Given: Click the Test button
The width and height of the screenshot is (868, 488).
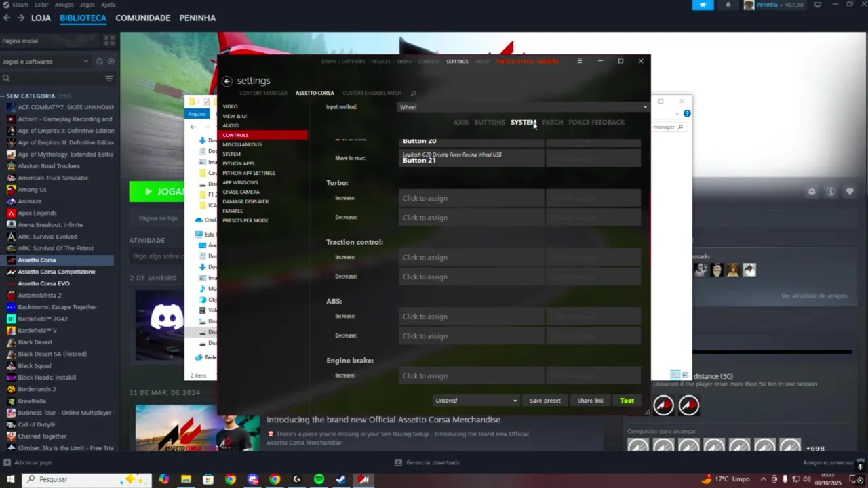Looking at the screenshot, I should click(x=627, y=401).
